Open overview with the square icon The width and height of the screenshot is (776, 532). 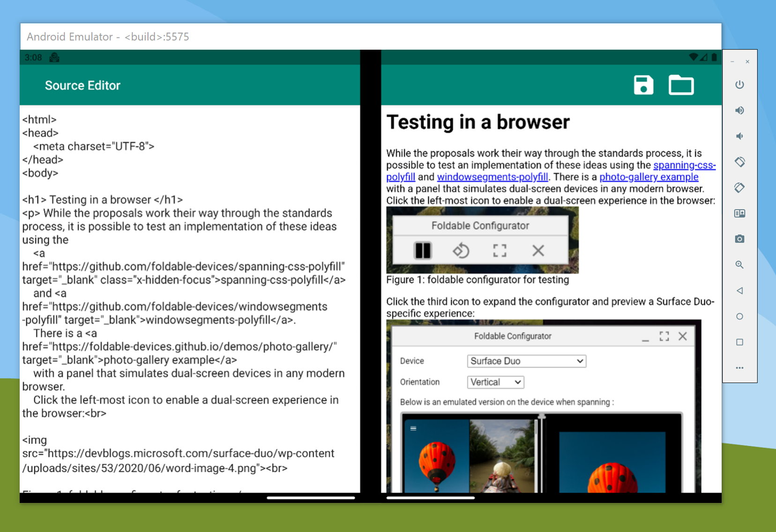739,342
